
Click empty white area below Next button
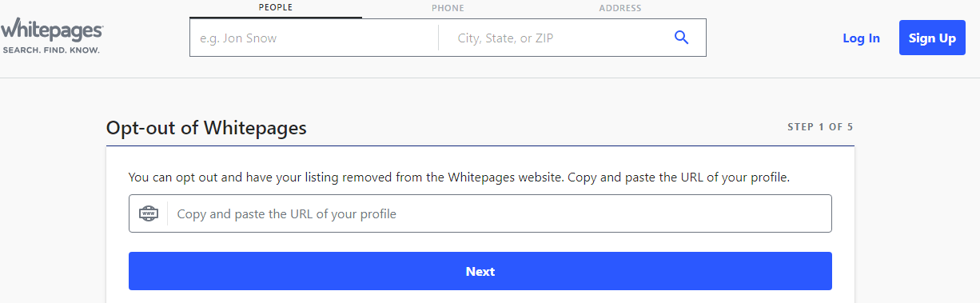(480, 297)
